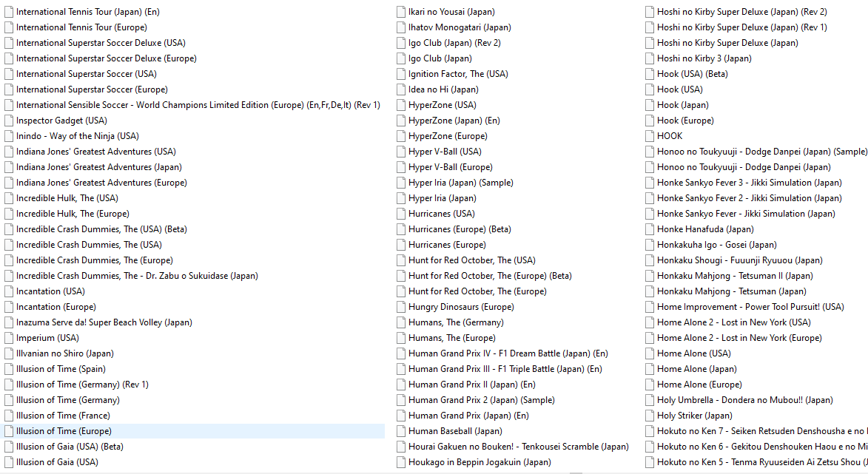Click the Idea no Hi (Japan) file icon

(x=401, y=89)
